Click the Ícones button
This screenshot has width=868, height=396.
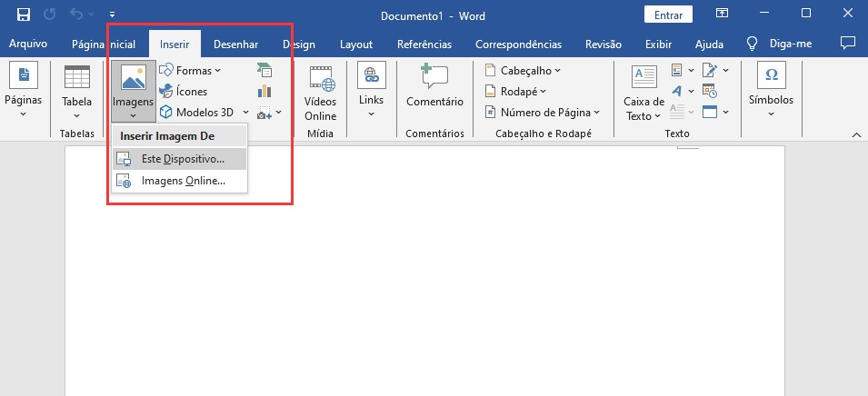tap(184, 91)
